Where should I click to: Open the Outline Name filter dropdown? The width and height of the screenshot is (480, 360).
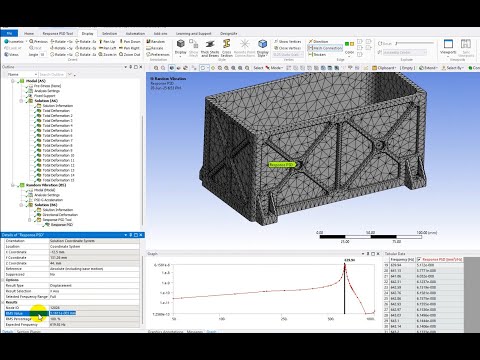21,74
